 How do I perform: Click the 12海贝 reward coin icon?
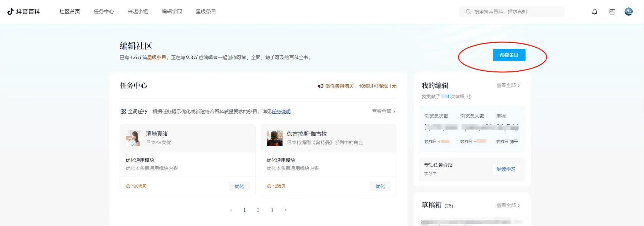269,186
